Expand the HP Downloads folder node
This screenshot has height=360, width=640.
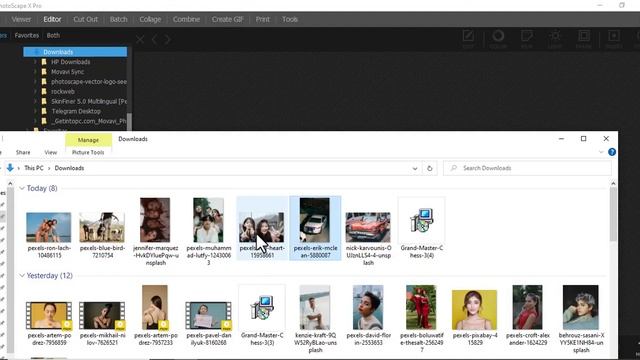tap(35, 62)
